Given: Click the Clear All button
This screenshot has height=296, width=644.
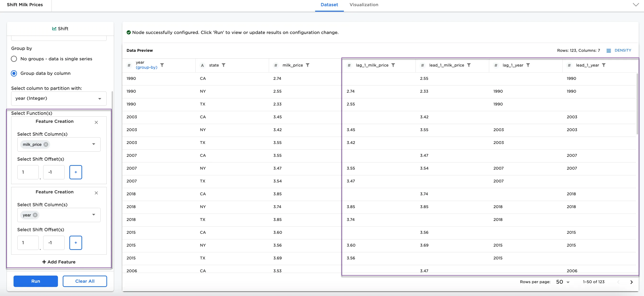Looking at the screenshot, I should point(85,281).
